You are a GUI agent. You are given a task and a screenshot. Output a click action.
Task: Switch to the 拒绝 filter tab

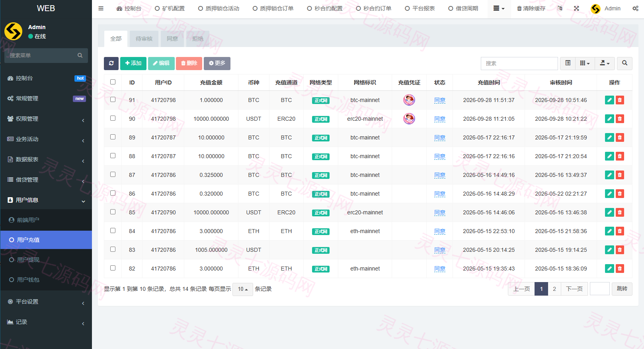click(198, 39)
